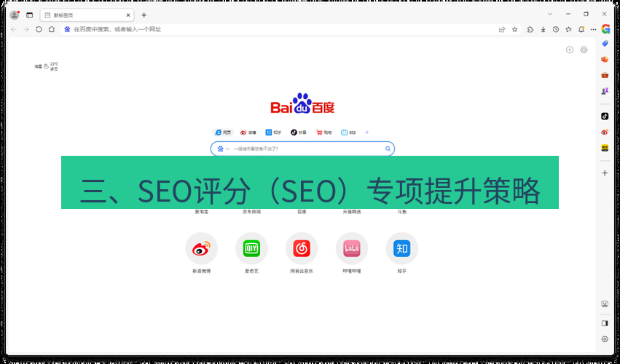Open Google sidebar app
This screenshot has width=620, height=364.
click(x=605, y=29)
